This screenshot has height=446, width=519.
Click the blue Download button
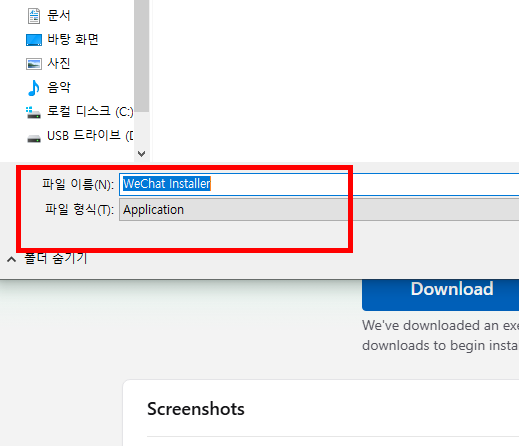(440, 295)
